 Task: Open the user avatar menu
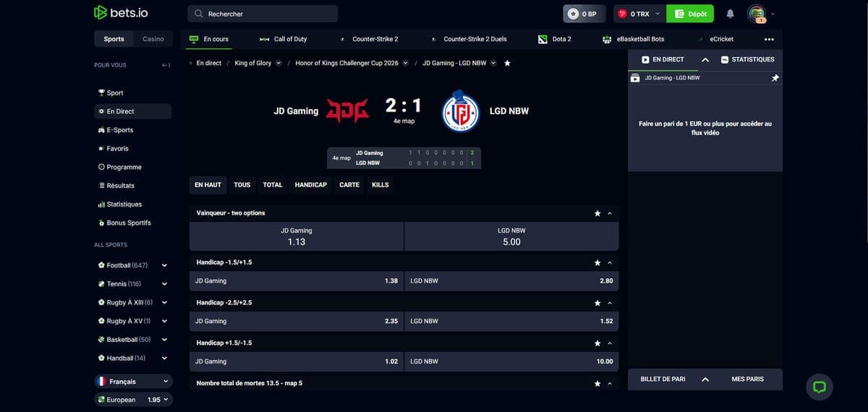[x=757, y=14]
